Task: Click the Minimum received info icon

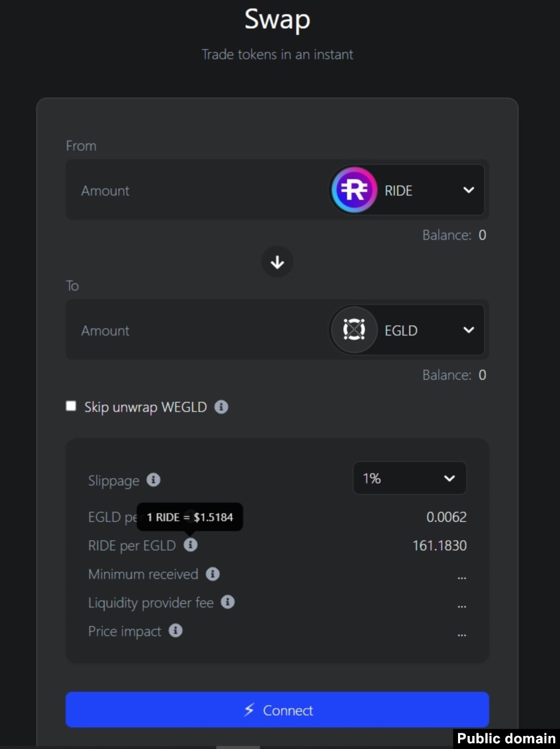Action: (212, 573)
